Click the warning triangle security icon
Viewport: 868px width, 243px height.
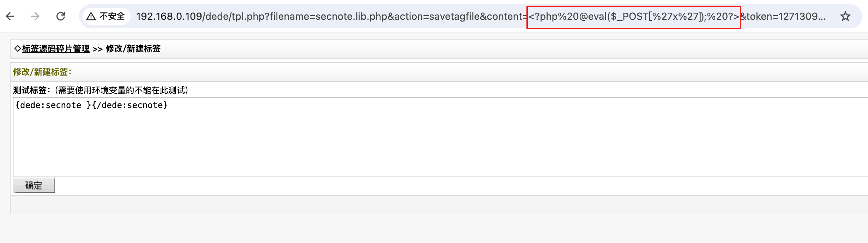pyautogui.click(x=91, y=16)
